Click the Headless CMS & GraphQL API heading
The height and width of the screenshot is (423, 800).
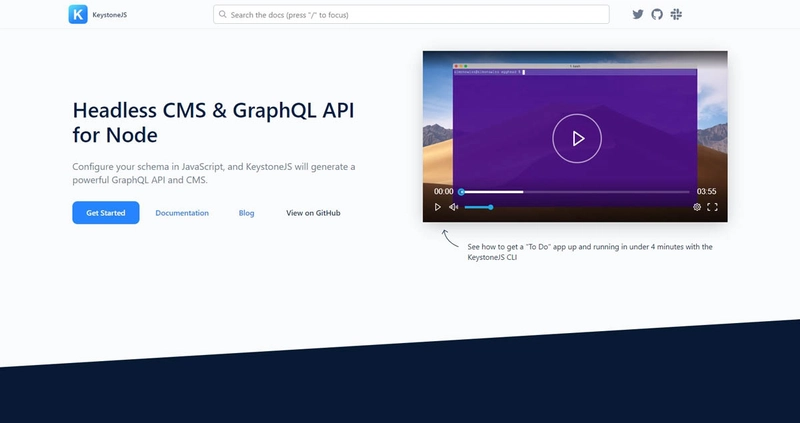pyautogui.click(x=213, y=122)
